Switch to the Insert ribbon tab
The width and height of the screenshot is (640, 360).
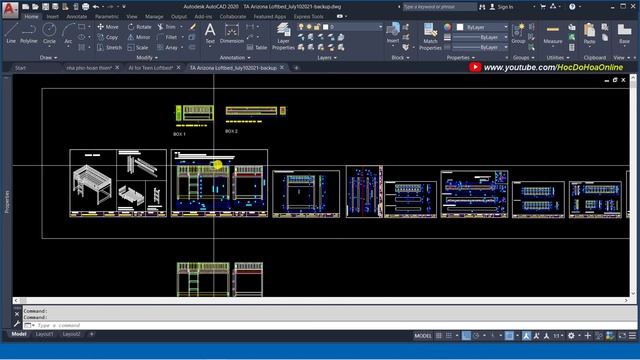52,17
